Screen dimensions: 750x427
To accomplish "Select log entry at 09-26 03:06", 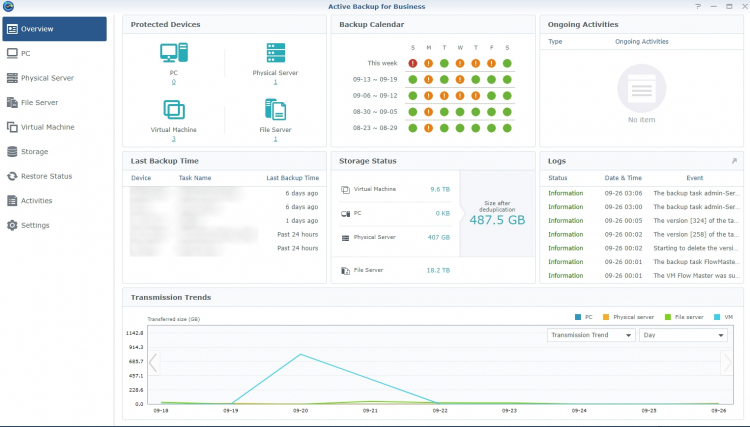I will coord(641,193).
